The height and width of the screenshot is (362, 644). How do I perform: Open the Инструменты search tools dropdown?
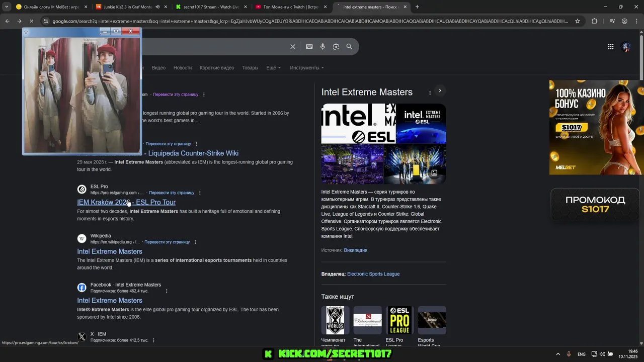click(x=307, y=68)
